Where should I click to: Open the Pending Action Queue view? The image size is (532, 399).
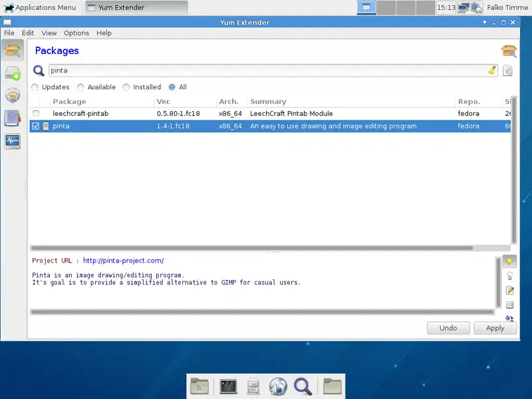13,73
